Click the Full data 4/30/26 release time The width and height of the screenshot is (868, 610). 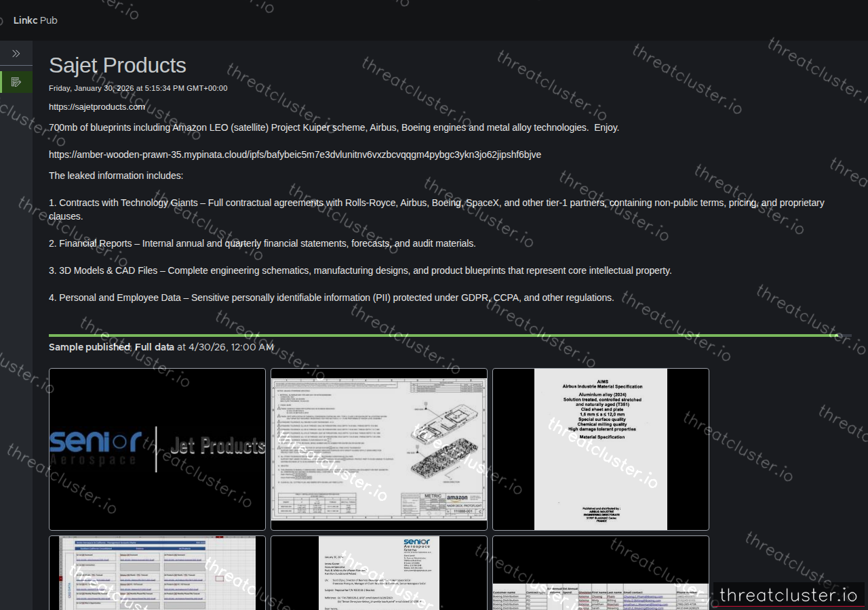click(x=204, y=347)
